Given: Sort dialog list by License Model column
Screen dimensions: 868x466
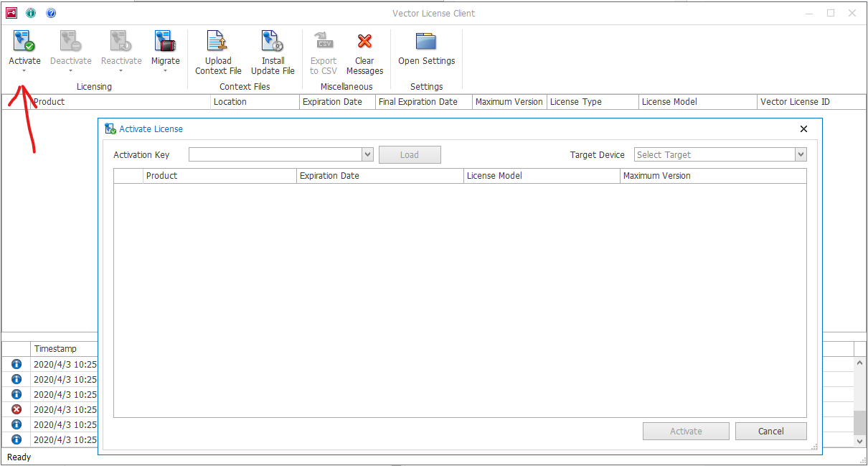Looking at the screenshot, I should click(542, 176).
